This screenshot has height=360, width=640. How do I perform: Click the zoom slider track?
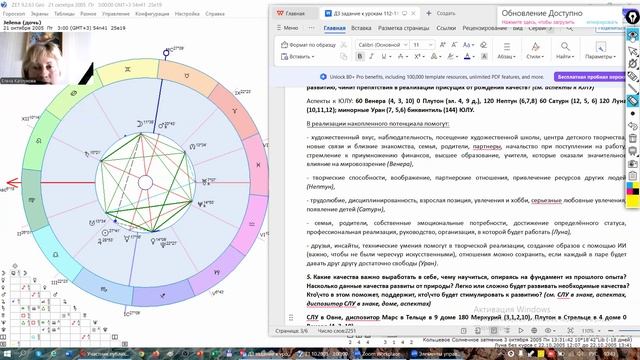[x=629, y=331]
